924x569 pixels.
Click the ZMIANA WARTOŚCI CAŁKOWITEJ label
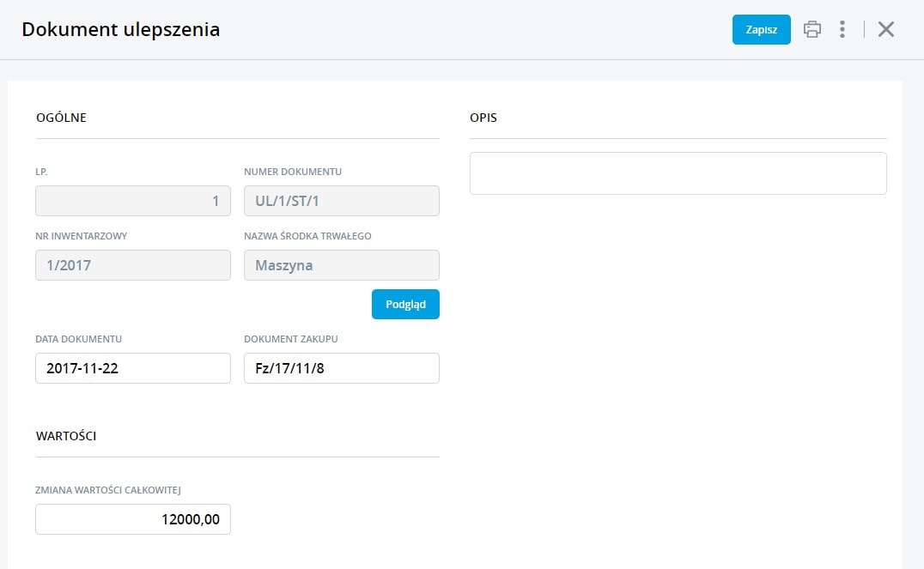pos(107,490)
